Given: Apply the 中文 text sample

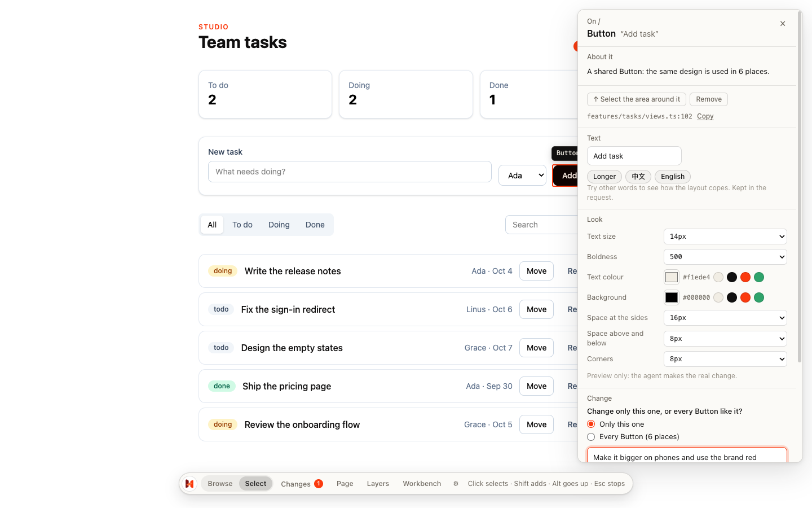Looking at the screenshot, I should (638, 177).
